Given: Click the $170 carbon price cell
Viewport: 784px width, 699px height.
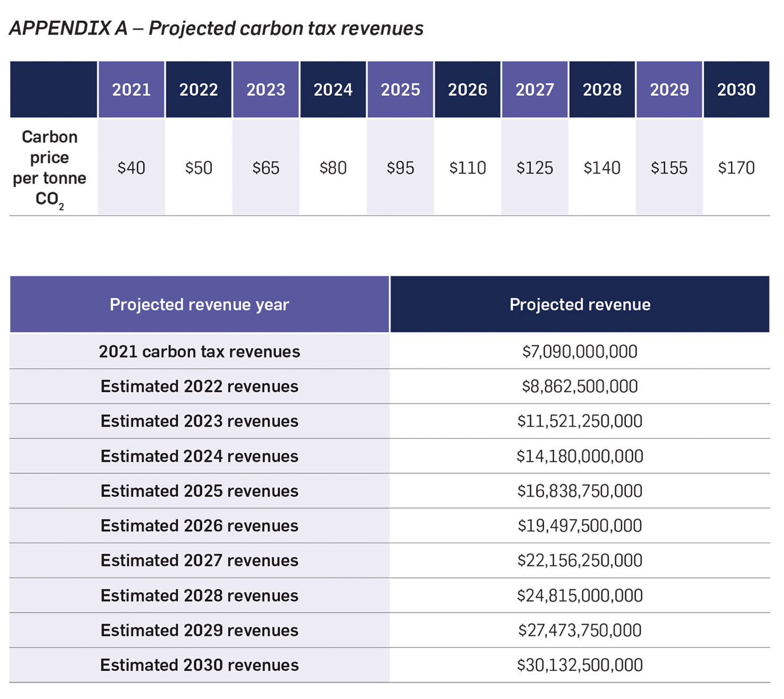Looking at the screenshot, I should [736, 168].
